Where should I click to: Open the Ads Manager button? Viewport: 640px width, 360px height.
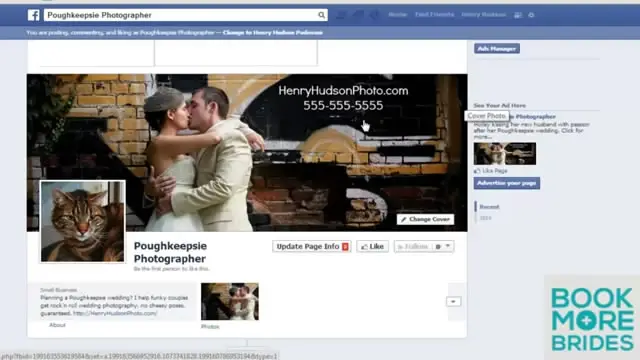[497, 49]
